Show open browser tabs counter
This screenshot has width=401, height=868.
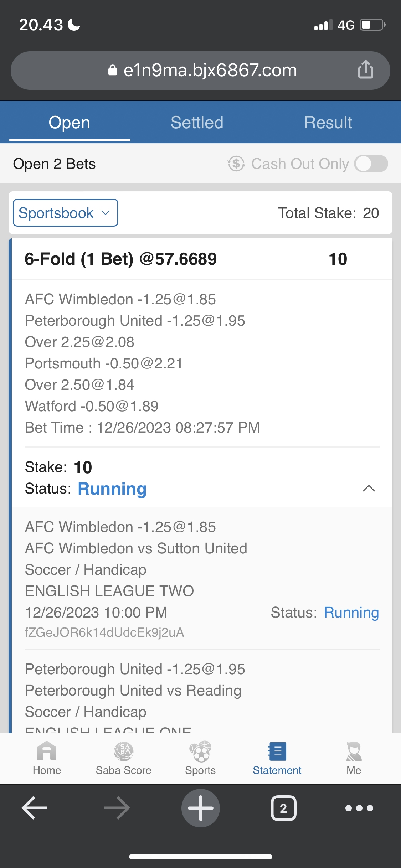(283, 808)
